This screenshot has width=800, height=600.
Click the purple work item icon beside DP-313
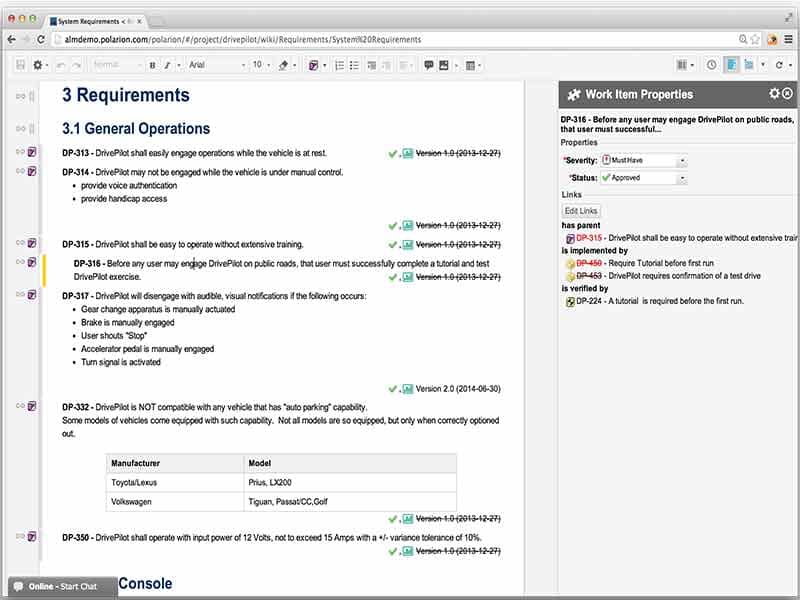click(32, 152)
